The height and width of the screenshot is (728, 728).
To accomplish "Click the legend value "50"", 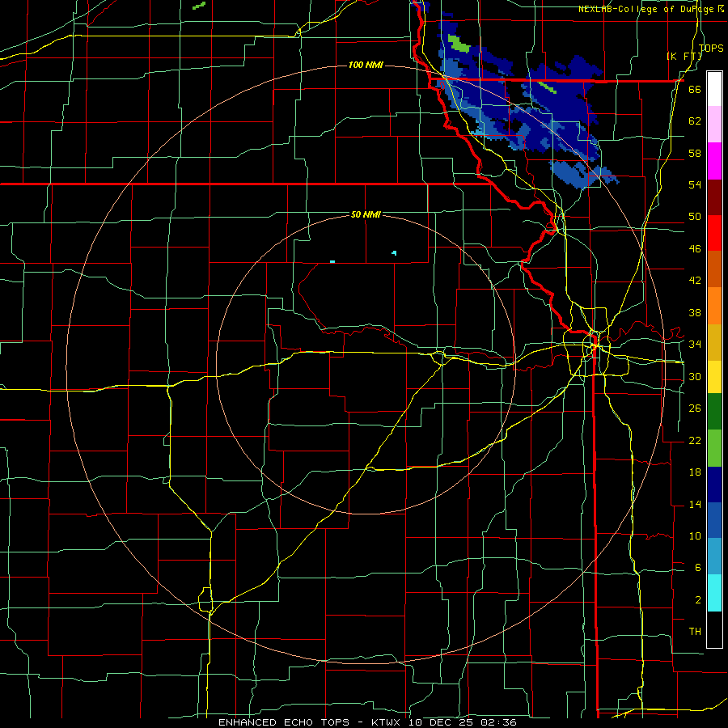I will pyautogui.click(x=695, y=217).
